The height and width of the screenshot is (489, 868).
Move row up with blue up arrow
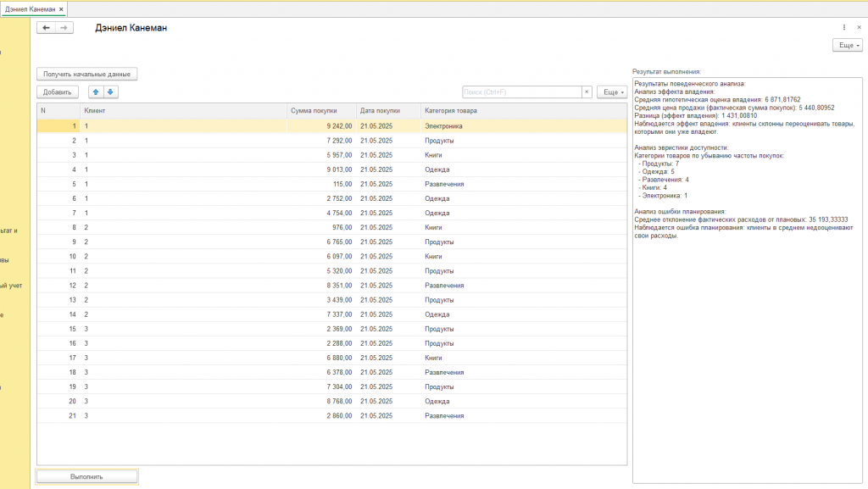[x=96, y=92]
